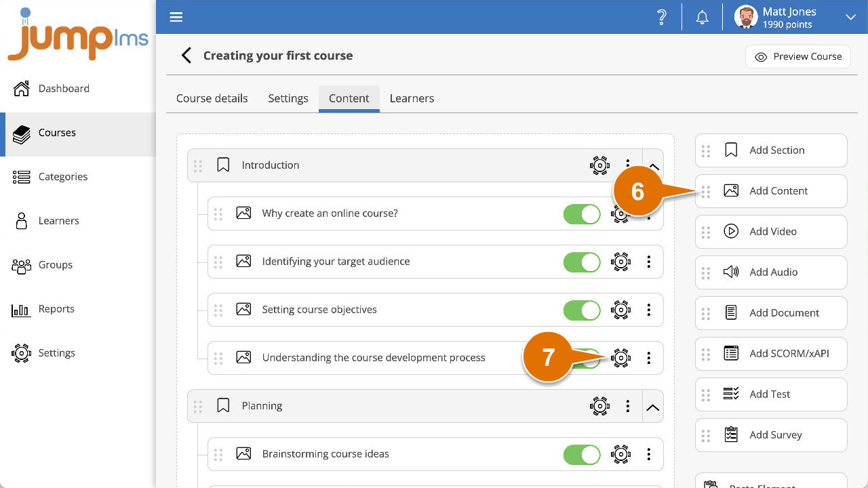Toggle 'Setting course objectives' switch
Screen dimensions: 868x488
pos(582,310)
